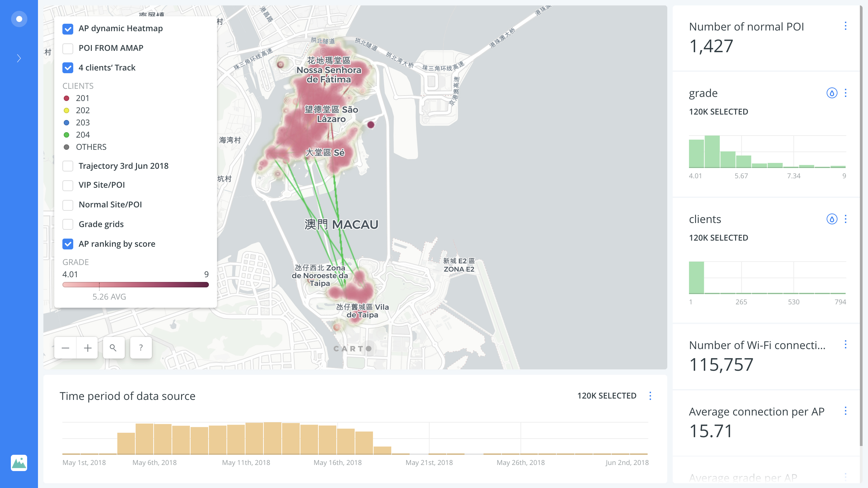Select OTHERS in the clients legend

pos(91,147)
